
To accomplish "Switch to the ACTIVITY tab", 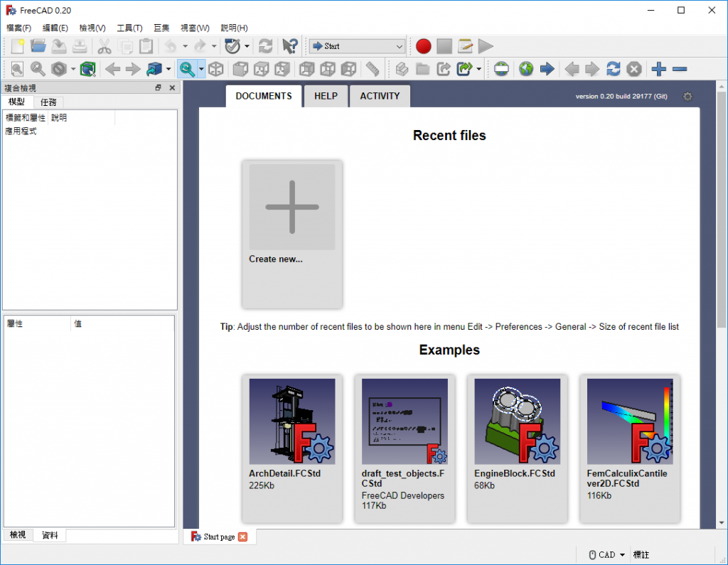I will [380, 96].
